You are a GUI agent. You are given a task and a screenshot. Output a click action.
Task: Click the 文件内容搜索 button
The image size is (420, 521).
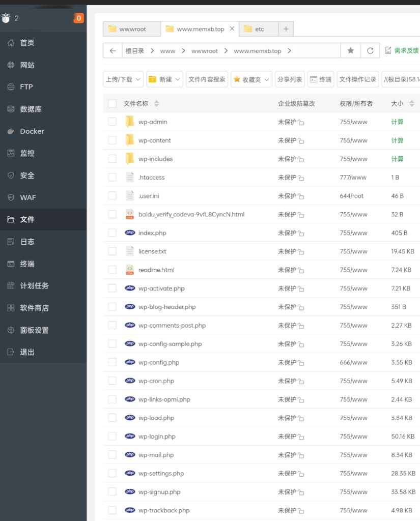point(207,79)
